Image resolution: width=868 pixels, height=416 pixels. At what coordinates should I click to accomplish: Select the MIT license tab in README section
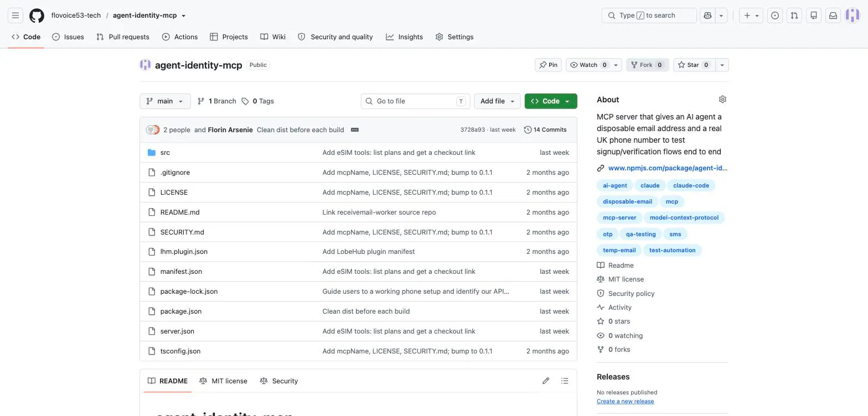coord(223,381)
